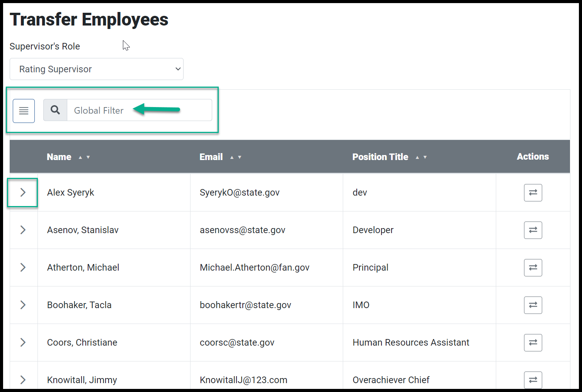Screen dimensions: 582x392
Task: Sort Name column descending arrow
Action: [x=88, y=157]
